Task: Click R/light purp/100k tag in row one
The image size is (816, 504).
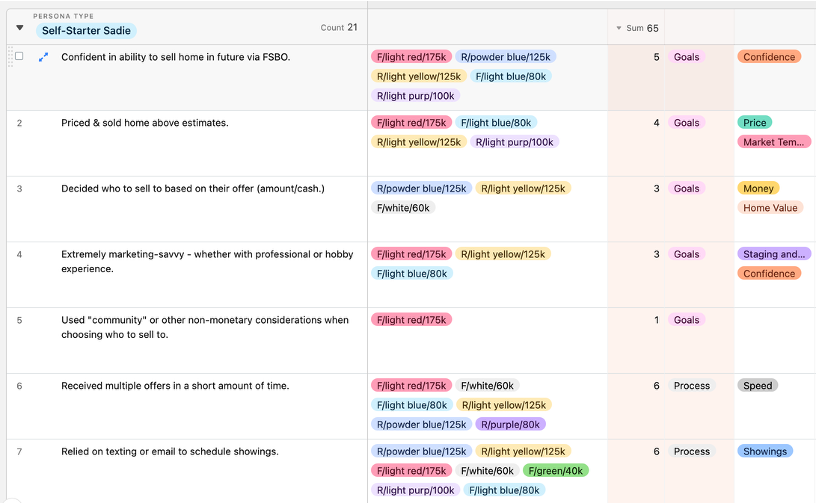Action: [x=415, y=96]
